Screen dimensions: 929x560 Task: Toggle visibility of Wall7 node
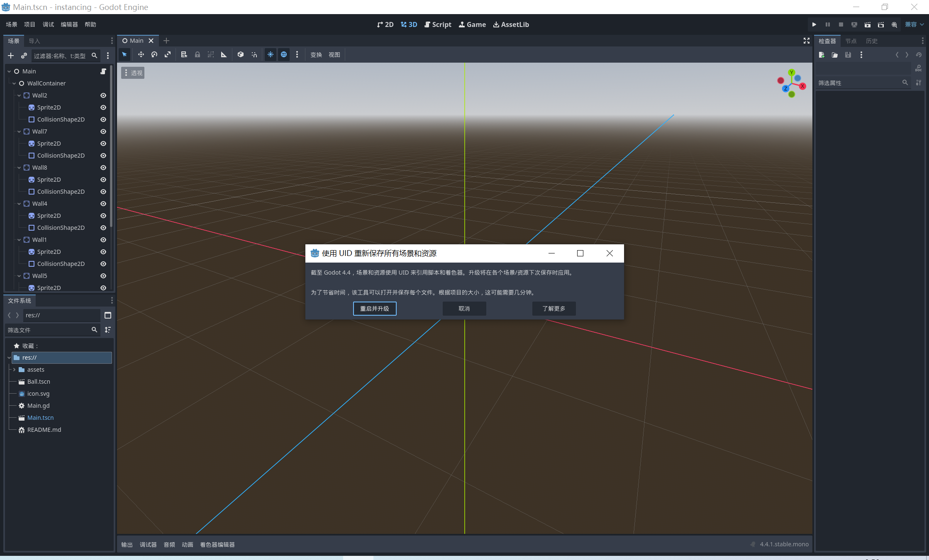(x=103, y=131)
